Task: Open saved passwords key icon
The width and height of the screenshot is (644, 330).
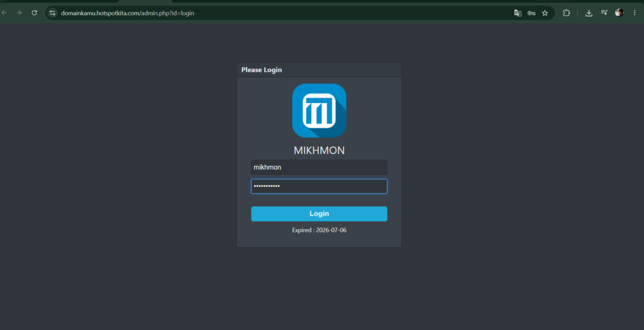Action: pos(531,13)
